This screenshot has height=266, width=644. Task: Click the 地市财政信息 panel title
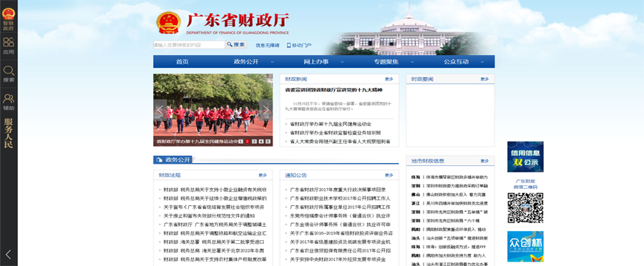428,161
